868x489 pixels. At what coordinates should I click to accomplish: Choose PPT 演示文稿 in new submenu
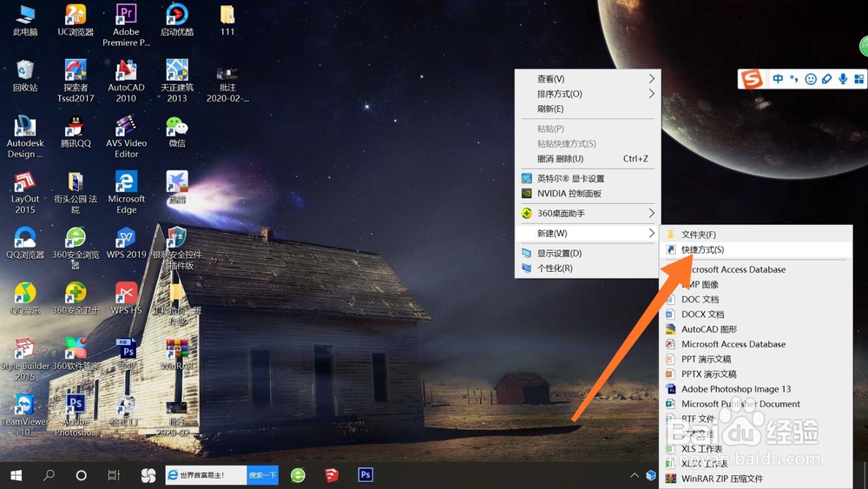pos(757,359)
